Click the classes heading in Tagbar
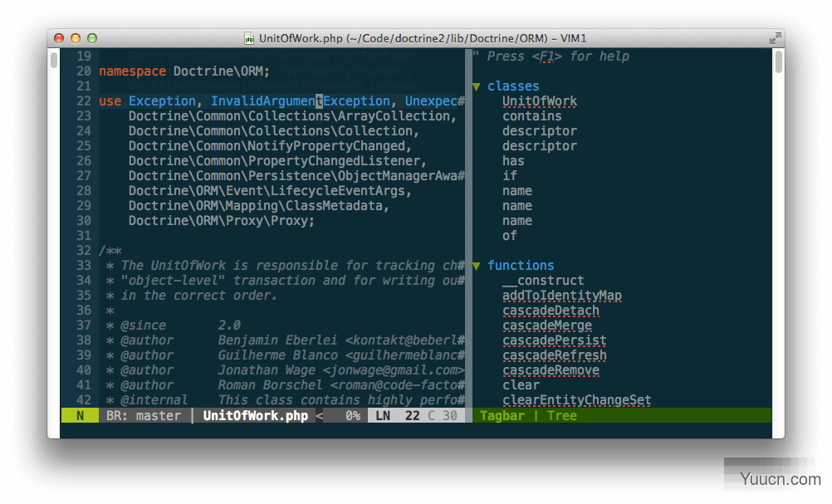The height and width of the screenshot is (504, 832). pyautogui.click(x=513, y=86)
